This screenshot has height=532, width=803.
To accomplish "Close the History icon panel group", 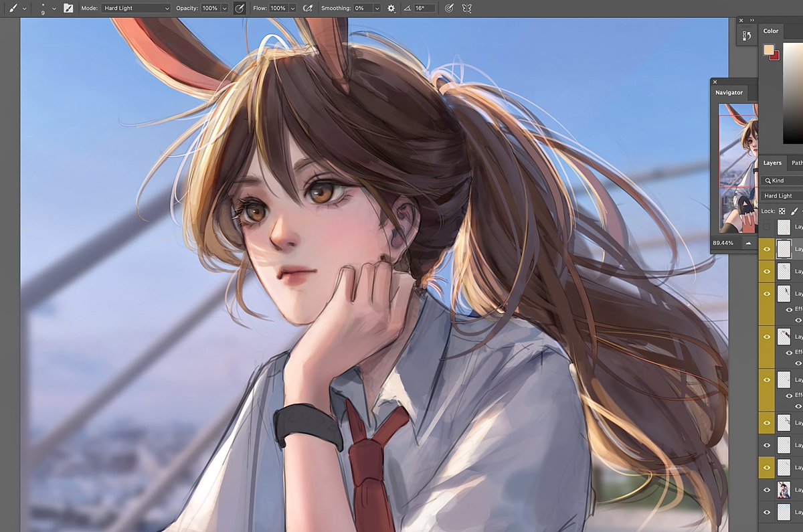I will (x=741, y=20).
